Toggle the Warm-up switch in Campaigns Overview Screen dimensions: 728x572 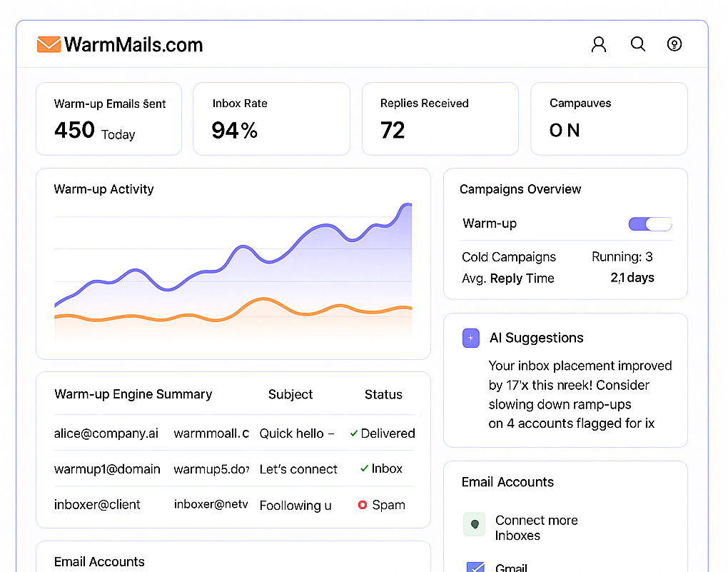[x=650, y=224]
